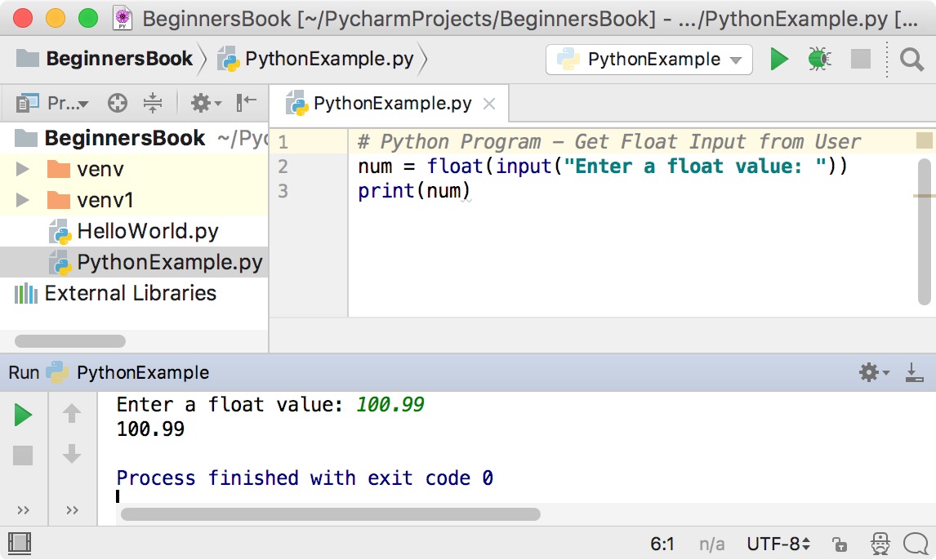The image size is (936, 560).
Task: Open the PythonExample run configuration dropdown
Action: point(649,60)
